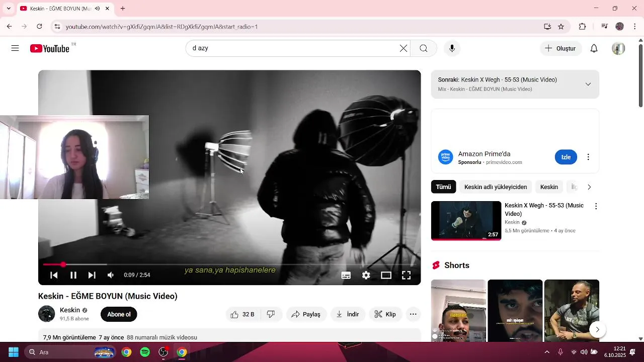Switch to theater mode
Image resolution: width=644 pixels, height=362 pixels.
[386, 275]
